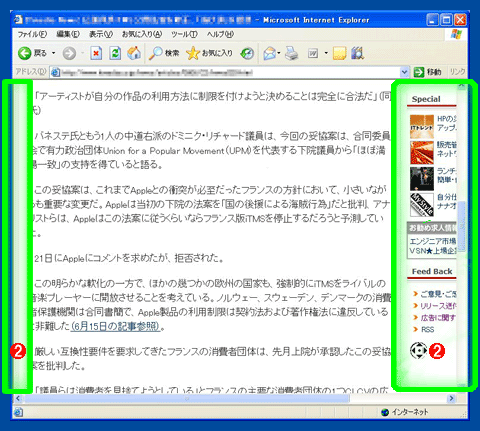
Task: Click the grey Forward arrow button
Action: click(x=69, y=53)
